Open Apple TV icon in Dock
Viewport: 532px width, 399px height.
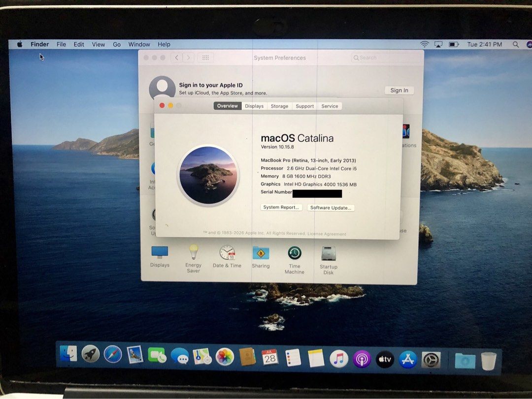pos(385,360)
